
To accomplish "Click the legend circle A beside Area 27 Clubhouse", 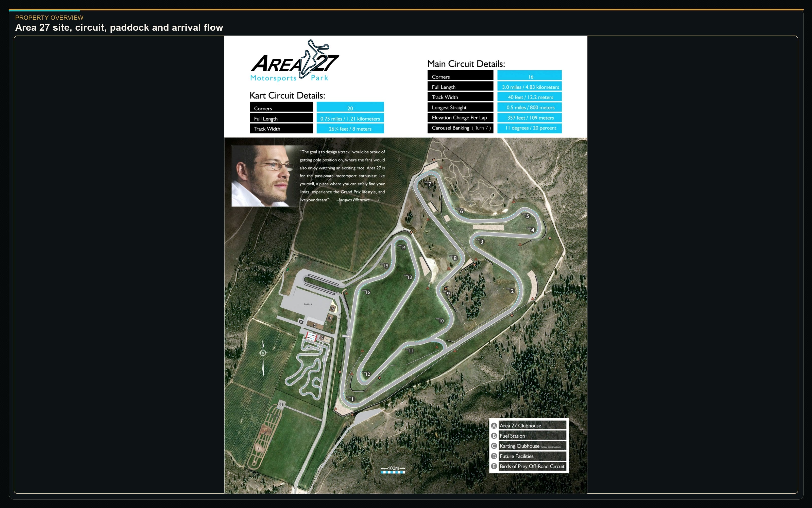I will pos(494,426).
